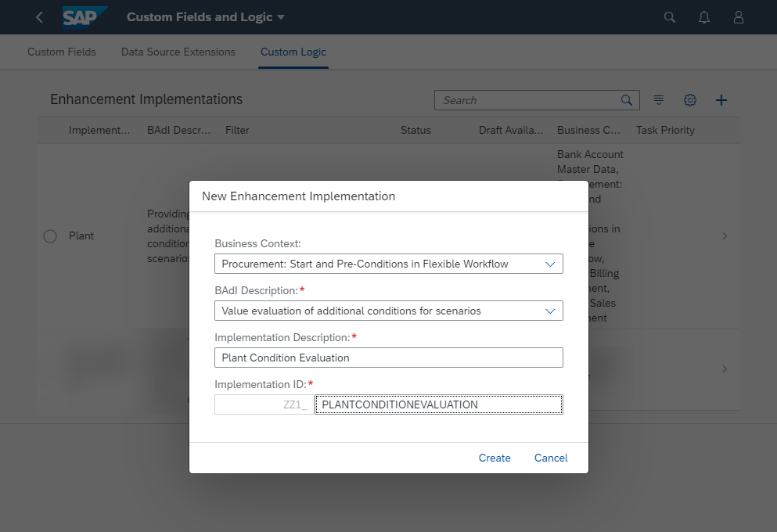
Task: Click the BAdI Descr... column header
Action: 178,131
